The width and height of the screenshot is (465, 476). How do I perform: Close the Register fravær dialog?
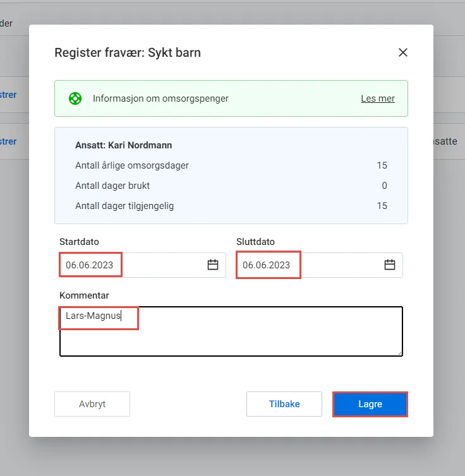(402, 52)
